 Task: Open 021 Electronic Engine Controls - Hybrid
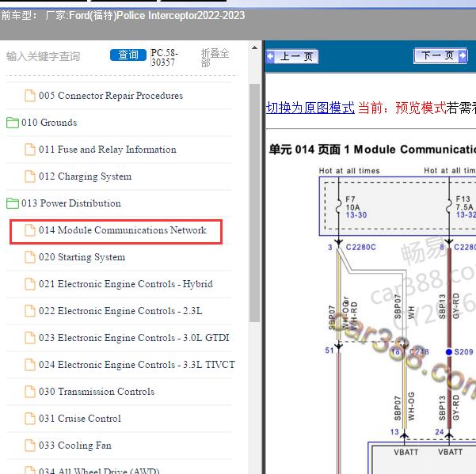coord(126,284)
